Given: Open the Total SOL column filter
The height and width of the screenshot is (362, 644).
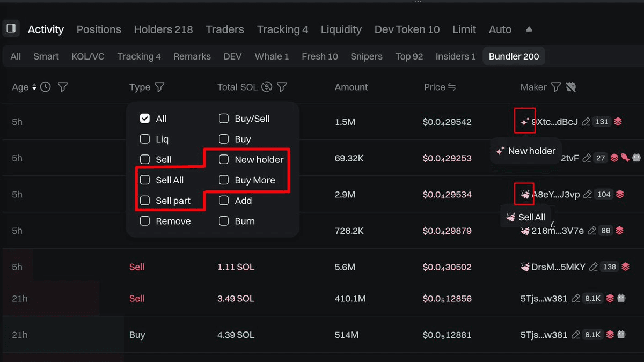Looking at the screenshot, I should [282, 87].
